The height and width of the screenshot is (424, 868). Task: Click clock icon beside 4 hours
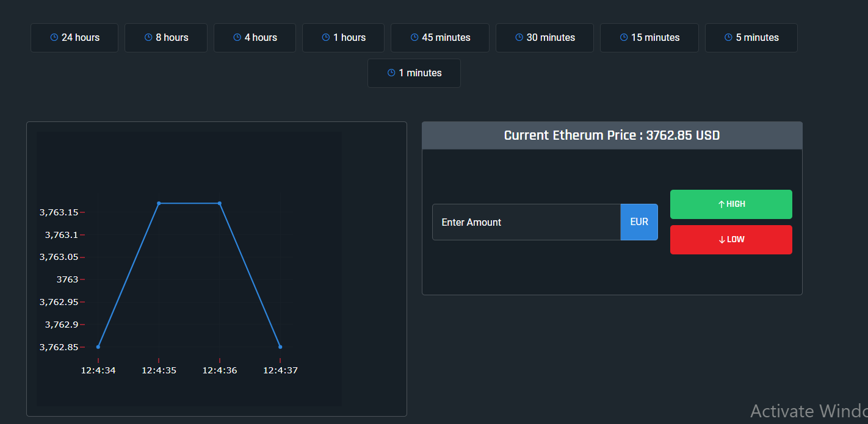(x=237, y=38)
